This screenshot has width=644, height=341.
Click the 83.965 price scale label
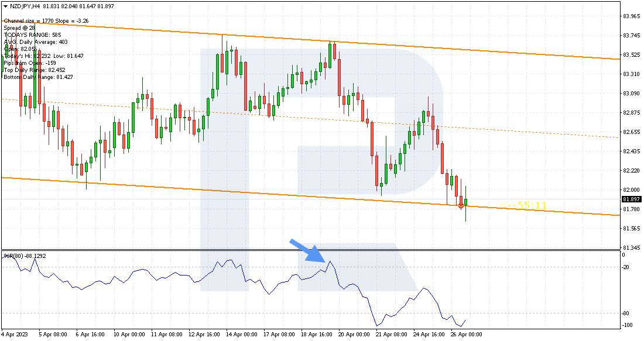(631, 16)
